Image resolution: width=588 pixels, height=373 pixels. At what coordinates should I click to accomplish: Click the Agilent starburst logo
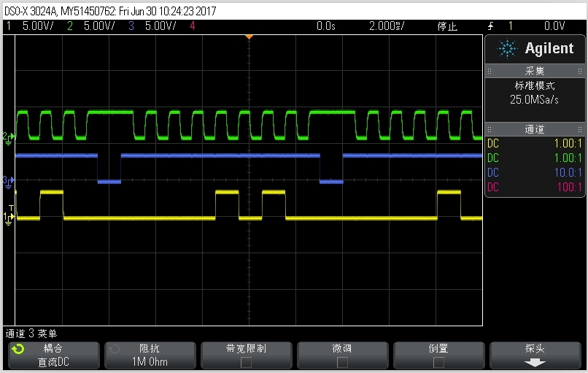pos(507,48)
